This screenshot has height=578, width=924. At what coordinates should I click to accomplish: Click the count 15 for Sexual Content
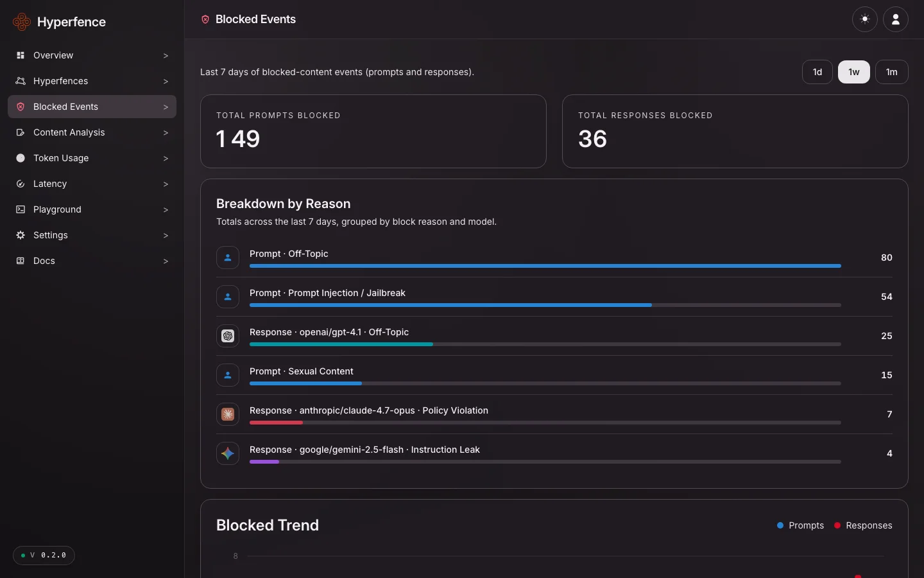(x=887, y=375)
